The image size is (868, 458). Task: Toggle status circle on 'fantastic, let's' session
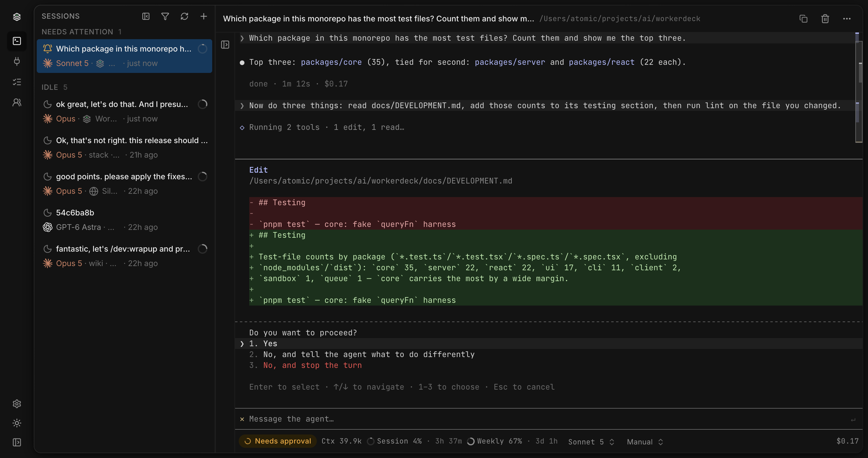(203, 249)
